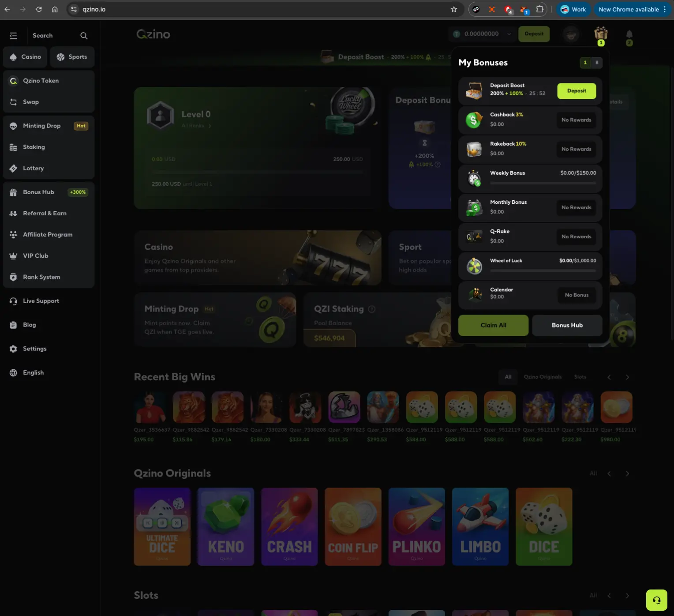Collapse the sidebar with the hamburger icon
The height and width of the screenshot is (616, 674).
click(x=13, y=36)
